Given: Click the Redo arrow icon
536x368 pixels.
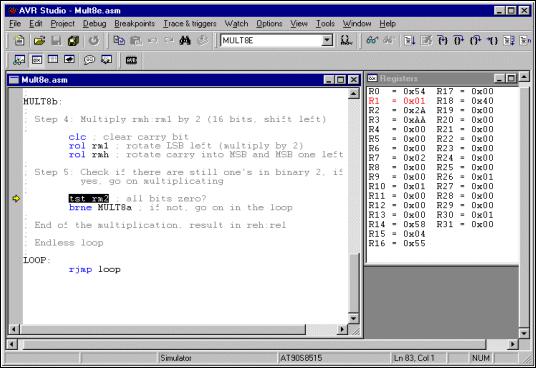Looking at the screenshot, I should click(x=169, y=41).
